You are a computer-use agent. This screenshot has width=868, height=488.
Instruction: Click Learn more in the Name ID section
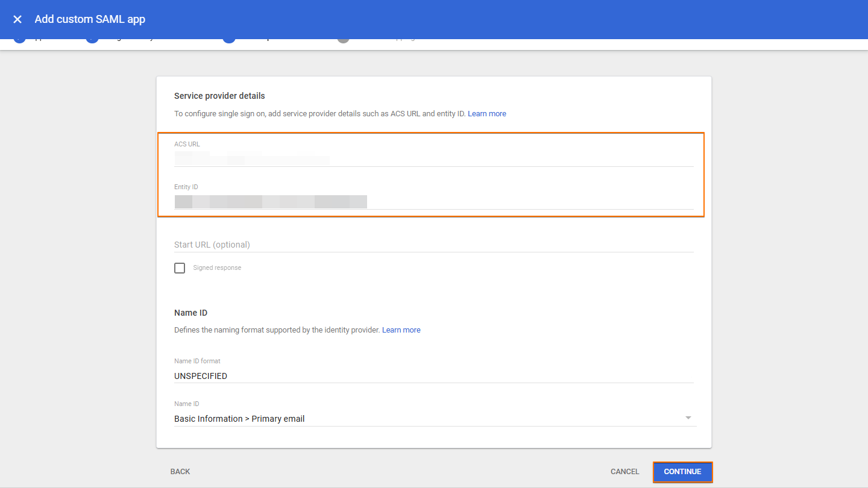(x=401, y=330)
